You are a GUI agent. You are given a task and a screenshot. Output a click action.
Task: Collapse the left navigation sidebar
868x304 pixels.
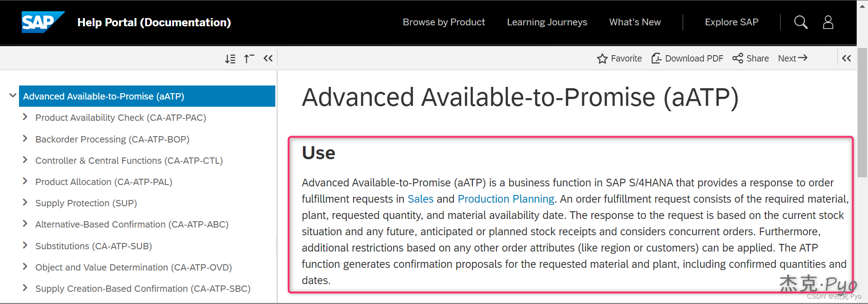pyautogui.click(x=268, y=58)
